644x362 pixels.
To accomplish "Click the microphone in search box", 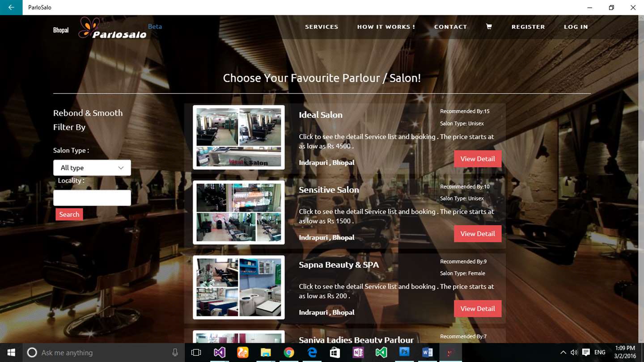I will [x=175, y=353].
